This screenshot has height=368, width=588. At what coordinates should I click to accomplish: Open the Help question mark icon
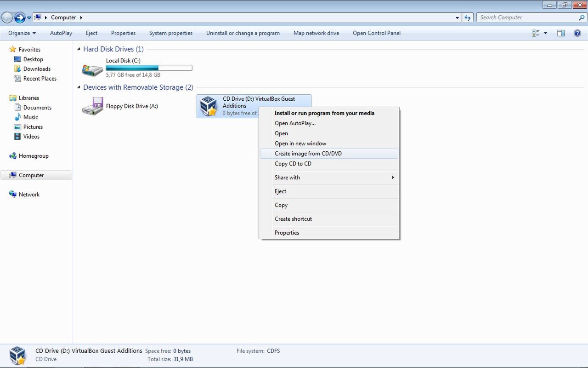tap(577, 33)
